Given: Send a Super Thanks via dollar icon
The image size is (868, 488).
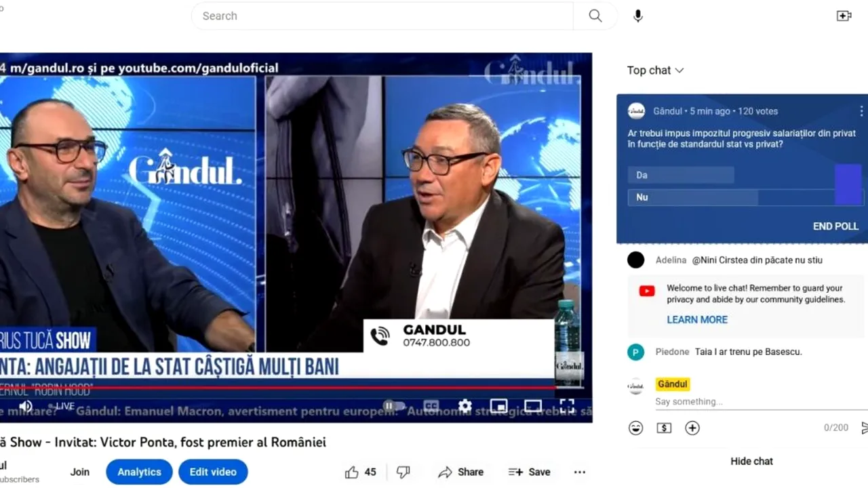Looking at the screenshot, I should pos(664,428).
